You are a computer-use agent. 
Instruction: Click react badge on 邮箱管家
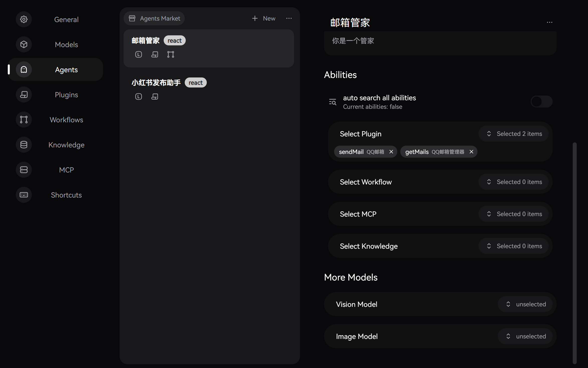[x=175, y=40]
